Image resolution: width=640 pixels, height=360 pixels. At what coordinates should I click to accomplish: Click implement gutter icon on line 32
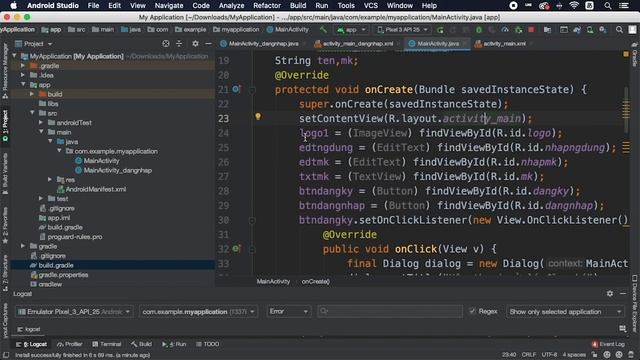coord(236,248)
